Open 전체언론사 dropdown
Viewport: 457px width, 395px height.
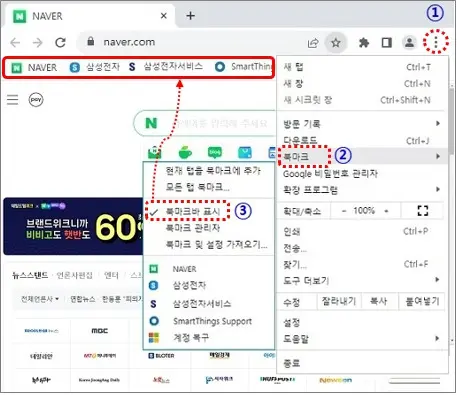(40, 299)
